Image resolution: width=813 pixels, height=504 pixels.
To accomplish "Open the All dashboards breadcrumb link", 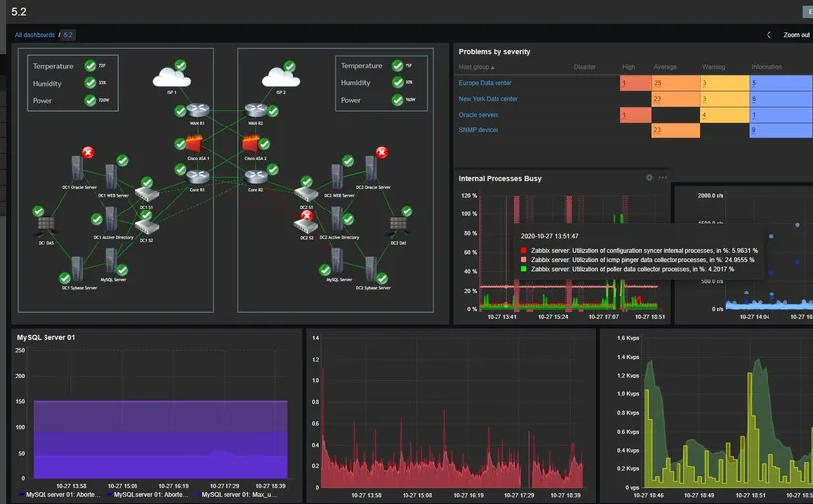I will [35, 35].
